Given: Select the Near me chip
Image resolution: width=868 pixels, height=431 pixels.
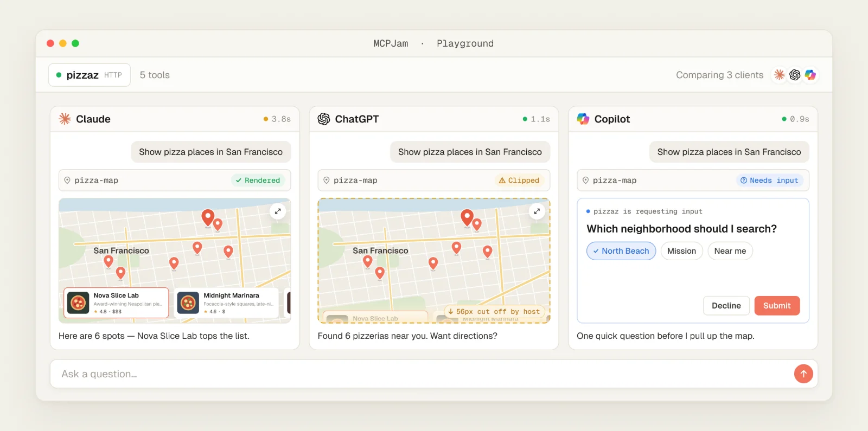Looking at the screenshot, I should pyautogui.click(x=730, y=251).
